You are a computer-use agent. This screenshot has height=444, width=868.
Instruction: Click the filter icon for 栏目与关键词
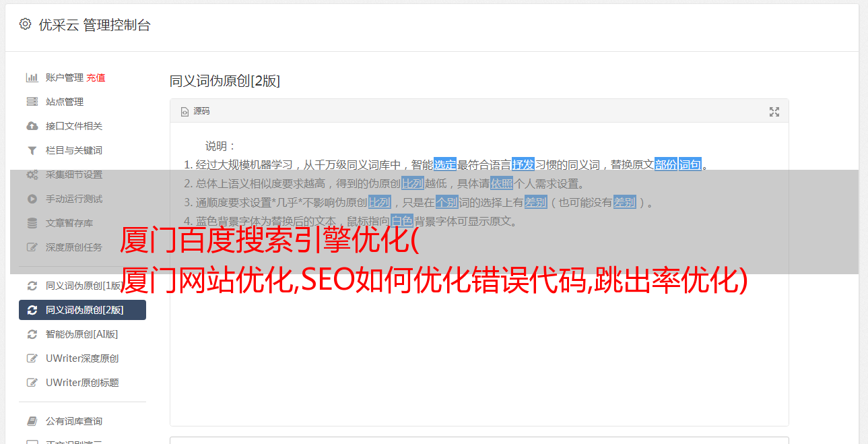tap(32, 150)
